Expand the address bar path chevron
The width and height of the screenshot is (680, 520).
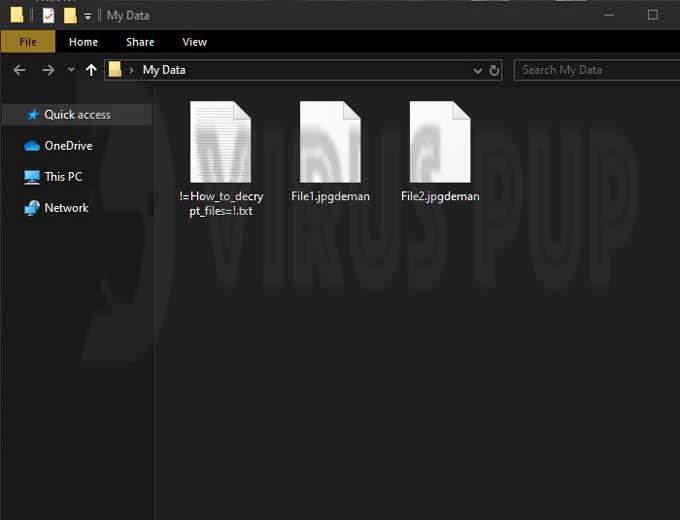pyautogui.click(x=131, y=70)
